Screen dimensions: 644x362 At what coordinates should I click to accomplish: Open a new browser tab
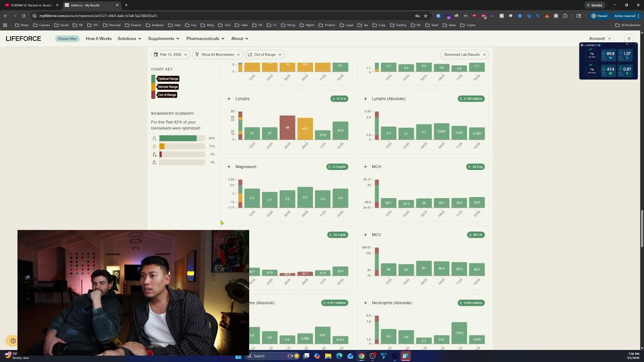(126, 5)
